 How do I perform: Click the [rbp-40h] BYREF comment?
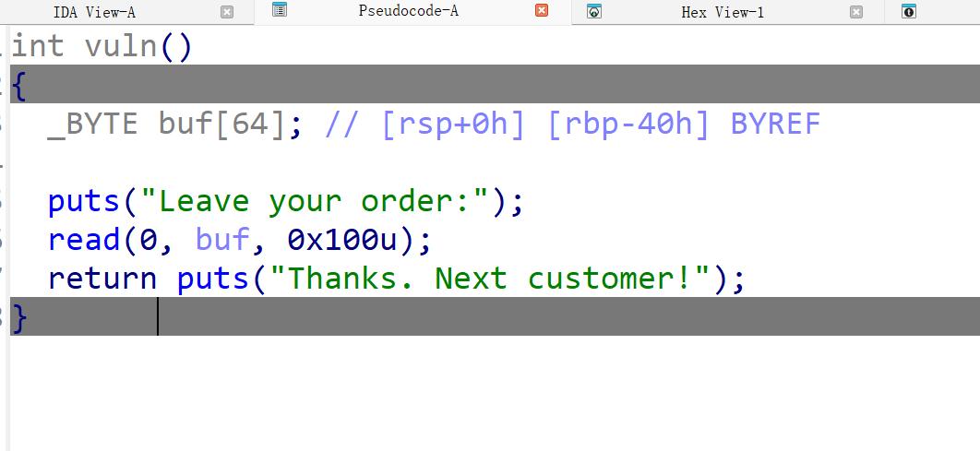(x=683, y=124)
